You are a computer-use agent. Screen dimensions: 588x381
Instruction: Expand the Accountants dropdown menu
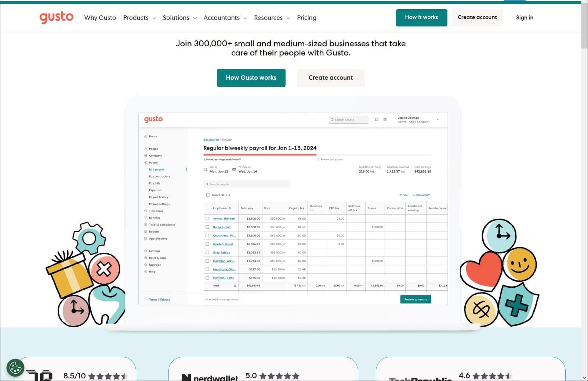point(225,18)
